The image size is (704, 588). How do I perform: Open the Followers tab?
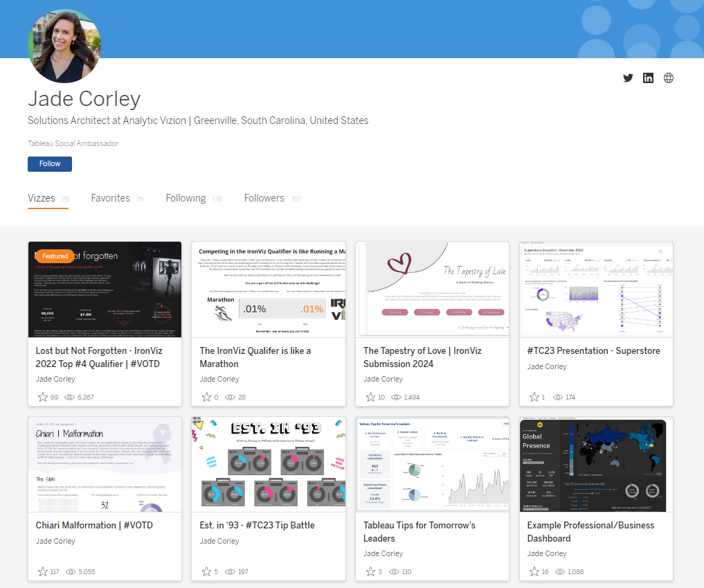[x=264, y=198]
